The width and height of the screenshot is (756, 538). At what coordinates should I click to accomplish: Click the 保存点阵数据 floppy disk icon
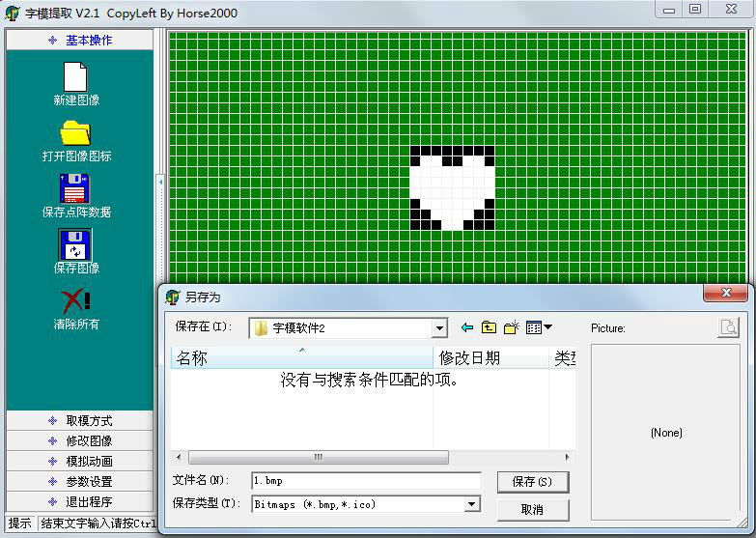click(75, 188)
